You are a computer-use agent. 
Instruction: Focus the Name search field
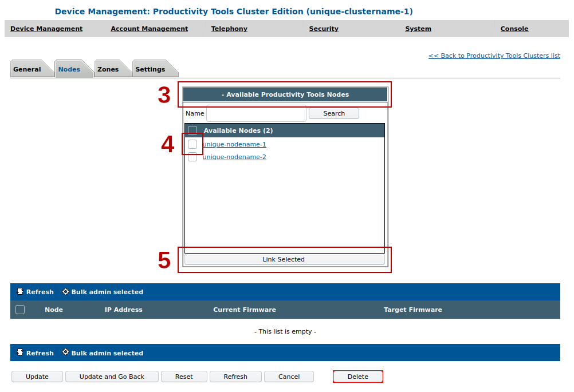tap(256, 113)
